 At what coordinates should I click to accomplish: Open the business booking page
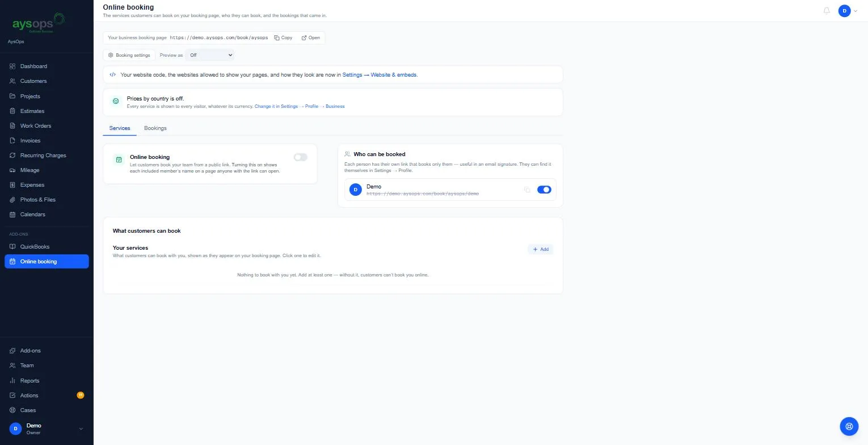click(310, 37)
